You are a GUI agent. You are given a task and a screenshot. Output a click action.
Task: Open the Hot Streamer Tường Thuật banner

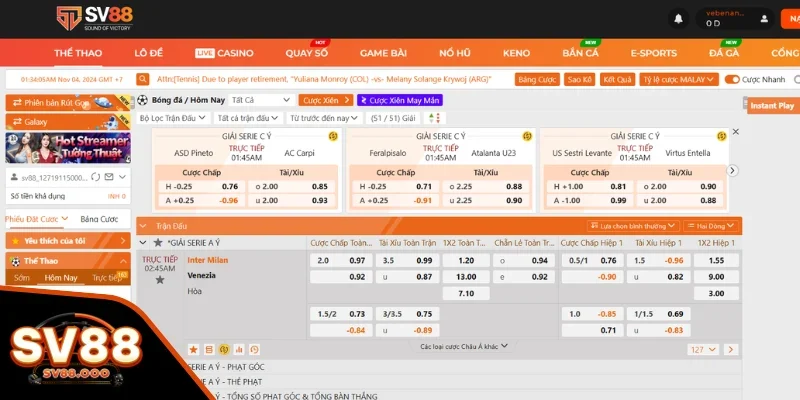coord(68,147)
